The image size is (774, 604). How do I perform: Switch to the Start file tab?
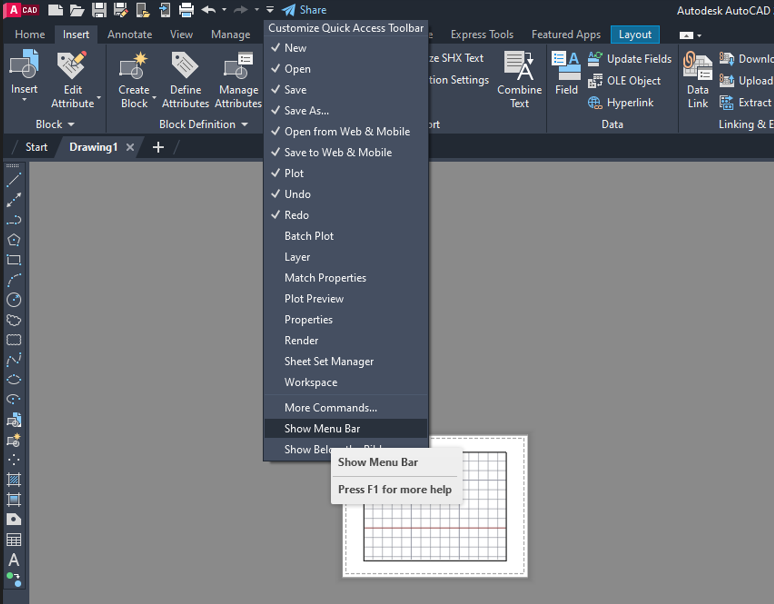click(x=36, y=147)
